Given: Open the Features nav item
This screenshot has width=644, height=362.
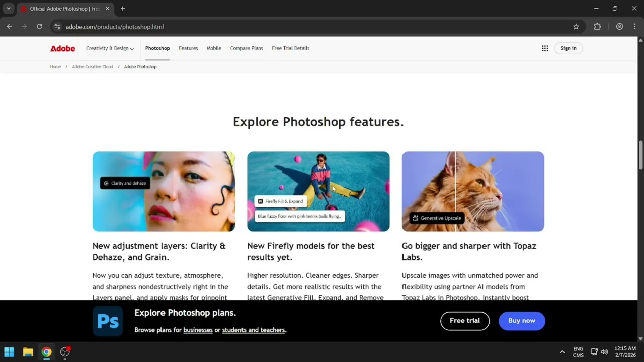Looking at the screenshot, I should (x=188, y=48).
